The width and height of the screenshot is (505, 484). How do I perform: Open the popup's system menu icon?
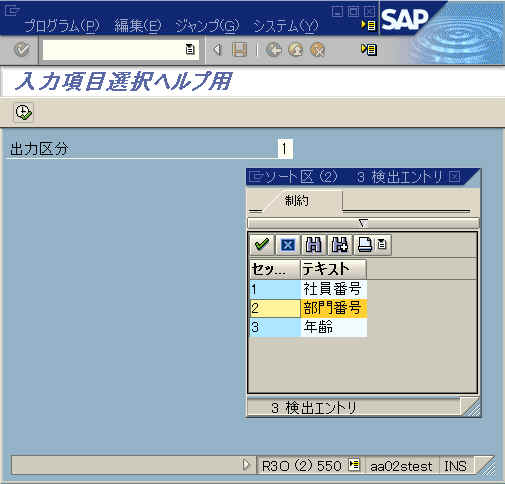[x=256, y=176]
